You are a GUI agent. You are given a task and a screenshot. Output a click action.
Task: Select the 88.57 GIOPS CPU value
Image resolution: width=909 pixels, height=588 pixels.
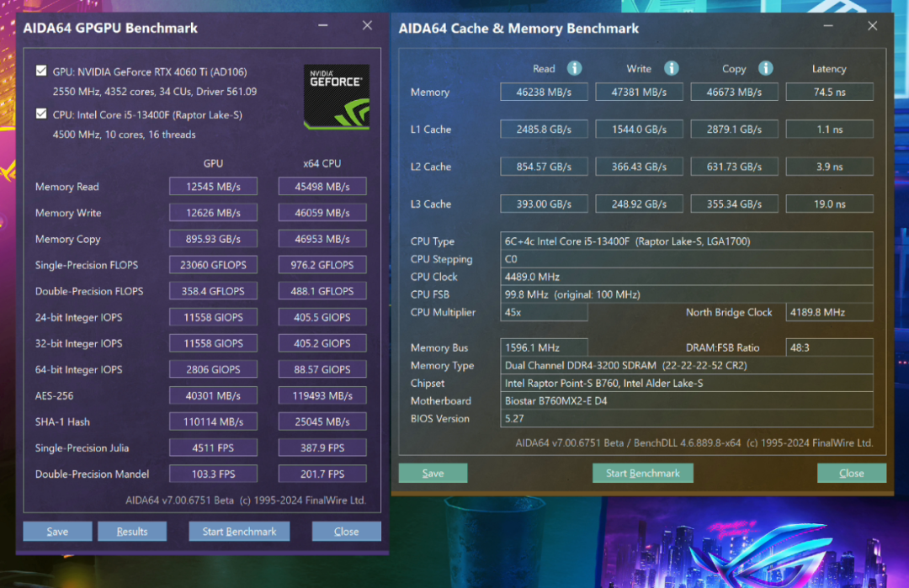pyautogui.click(x=322, y=369)
